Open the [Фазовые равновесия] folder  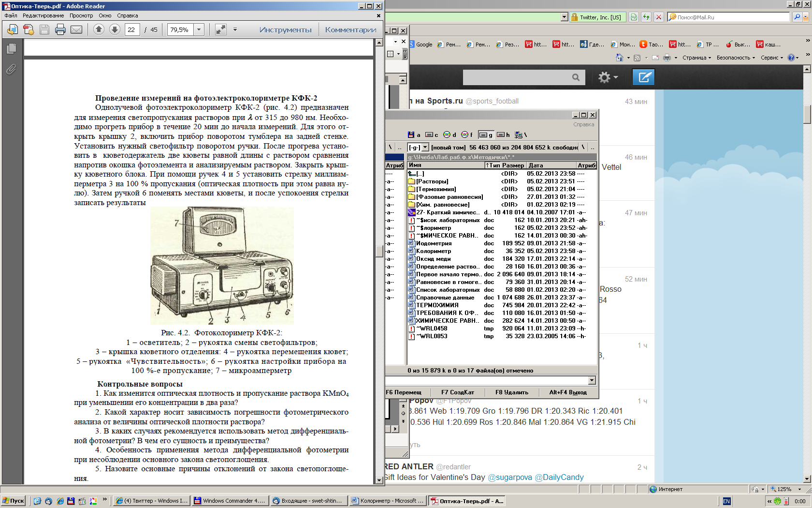[449, 197]
